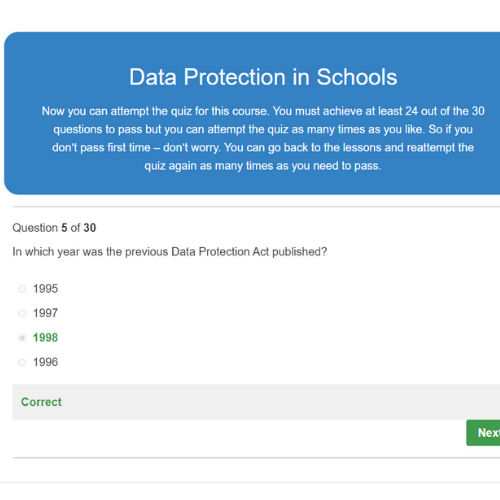Select the 1996 radio button

coord(22,362)
